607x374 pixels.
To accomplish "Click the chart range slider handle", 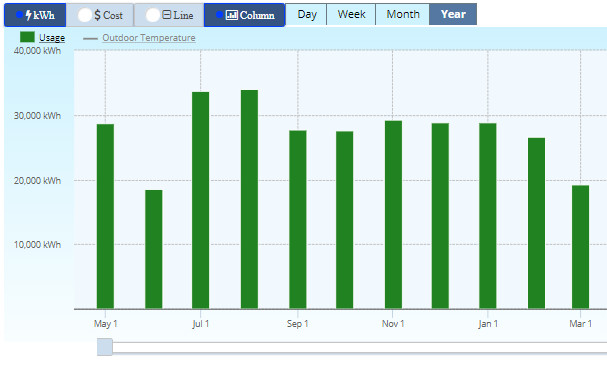I will [105, 347].
